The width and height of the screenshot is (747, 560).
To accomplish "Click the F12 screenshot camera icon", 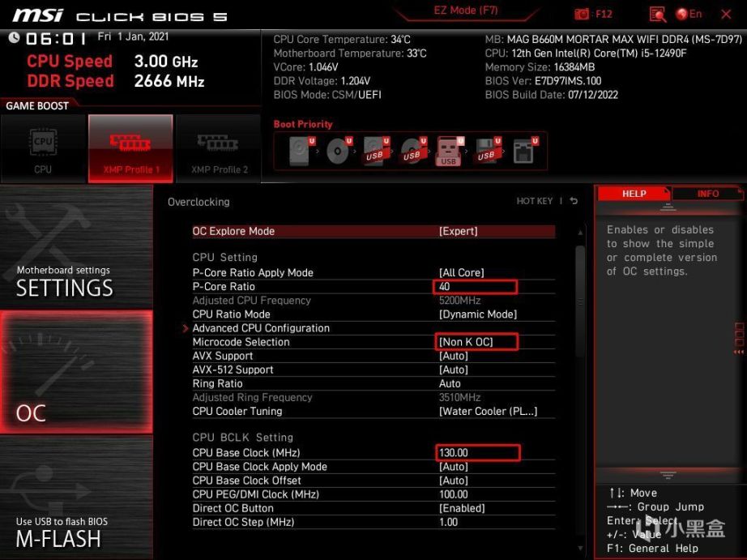I will (x=581, y=14).
